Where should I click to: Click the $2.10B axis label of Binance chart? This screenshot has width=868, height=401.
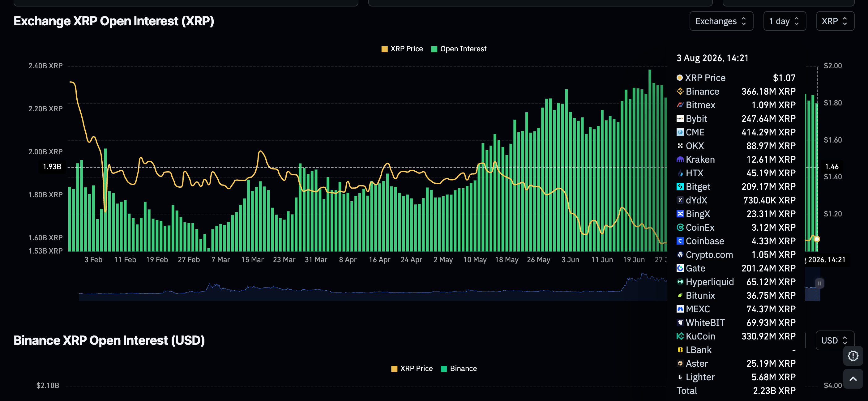[x=48, y=385]
